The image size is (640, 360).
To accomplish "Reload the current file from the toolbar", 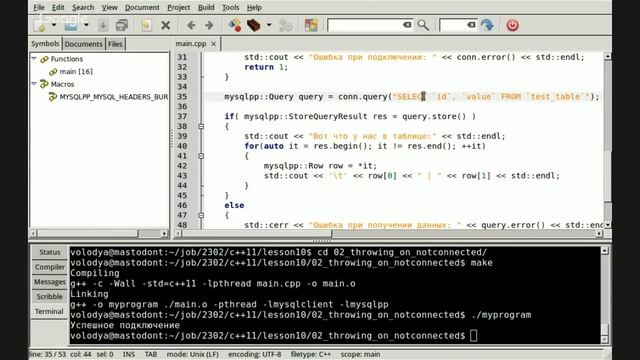I will pyautogui.click(x=146, y=25).
